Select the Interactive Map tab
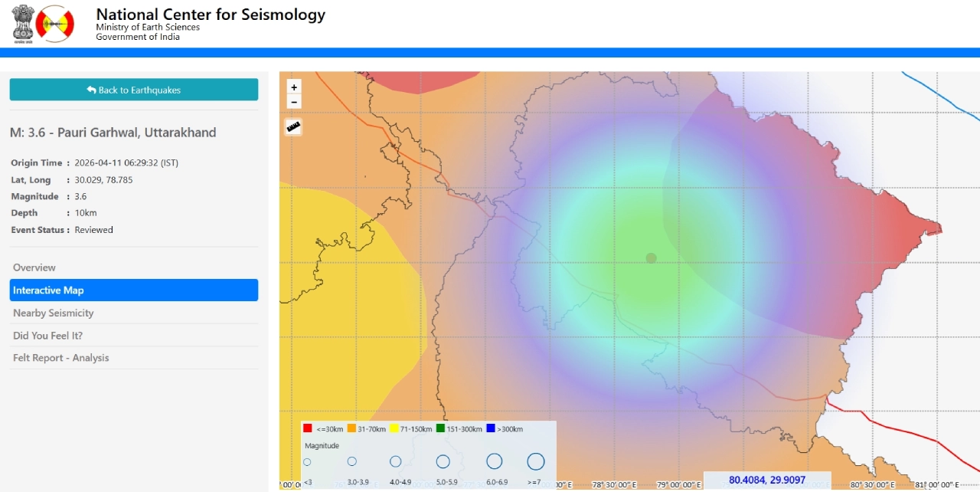Screen dimensions: 980x492 [134, 290]
